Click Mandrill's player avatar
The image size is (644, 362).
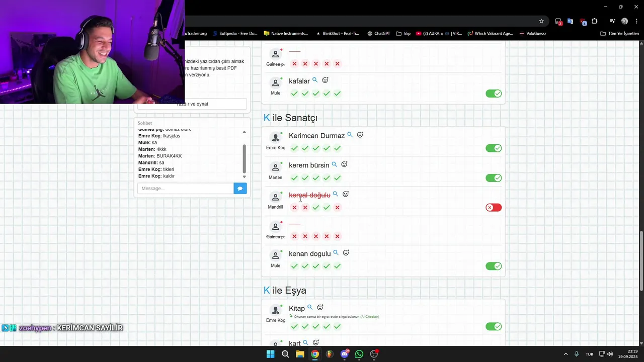[x=275, y=197]
